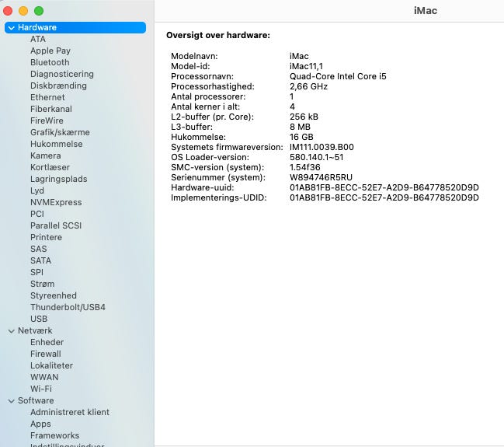
Task: Select Diskbrænding in the sidebar
Action: click(58, 86)
